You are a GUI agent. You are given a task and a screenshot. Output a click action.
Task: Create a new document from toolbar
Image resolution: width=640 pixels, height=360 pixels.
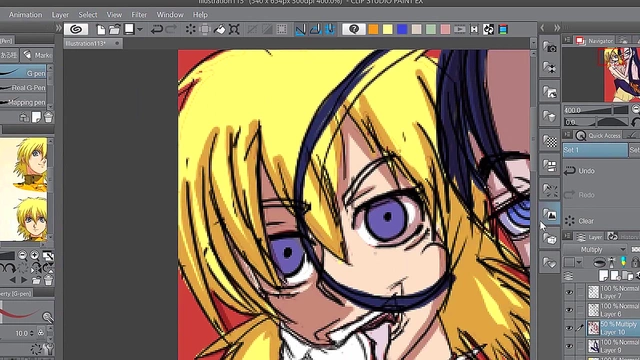[100, 29]
